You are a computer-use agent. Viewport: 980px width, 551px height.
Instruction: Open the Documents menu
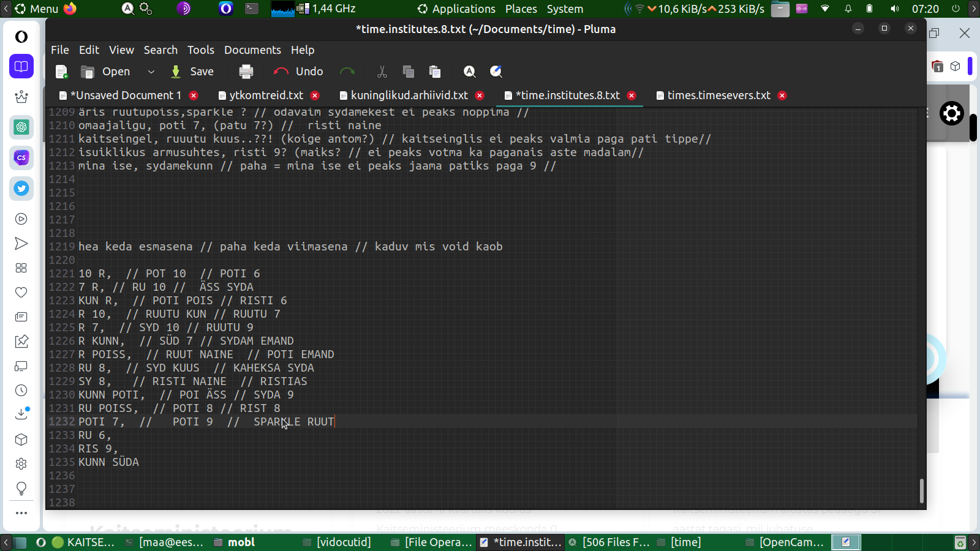[252, 50]
